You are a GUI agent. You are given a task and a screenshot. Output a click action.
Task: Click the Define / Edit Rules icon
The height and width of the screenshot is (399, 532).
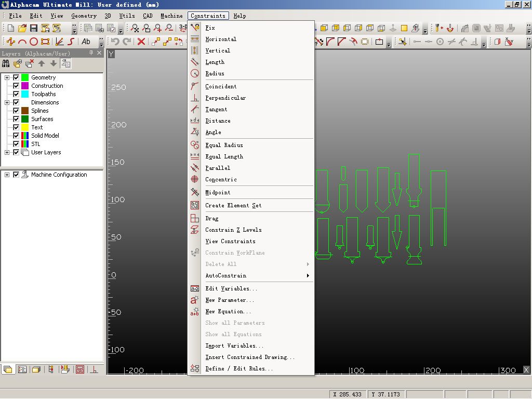195,368
